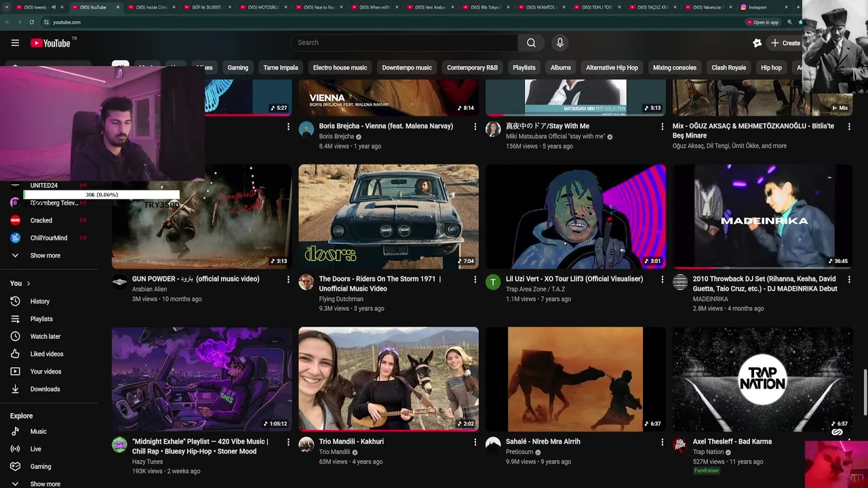Click the YouTube logo
Image resolution: width=868 pixels, height=488 pixels.
(x=50, y=43)
